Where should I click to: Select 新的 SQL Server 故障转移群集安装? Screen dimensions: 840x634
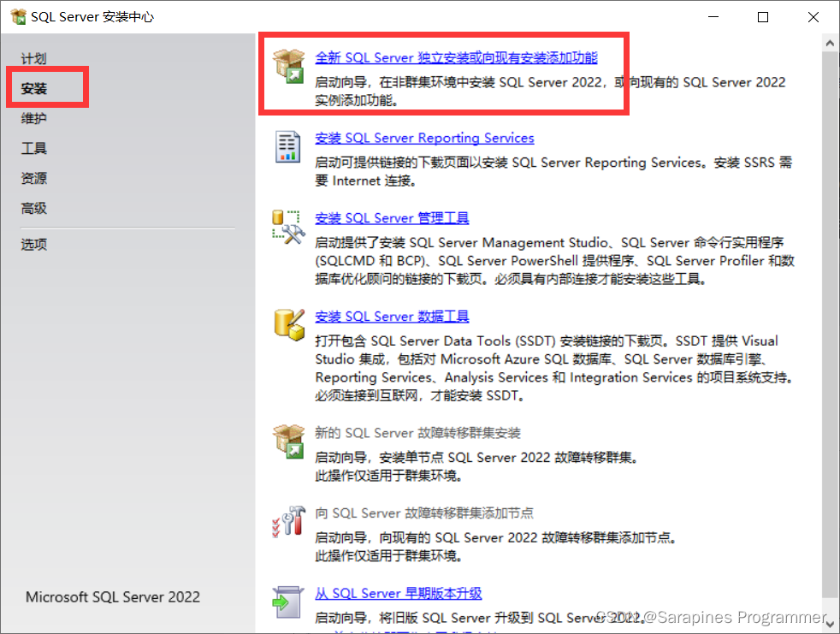point(417,432)
